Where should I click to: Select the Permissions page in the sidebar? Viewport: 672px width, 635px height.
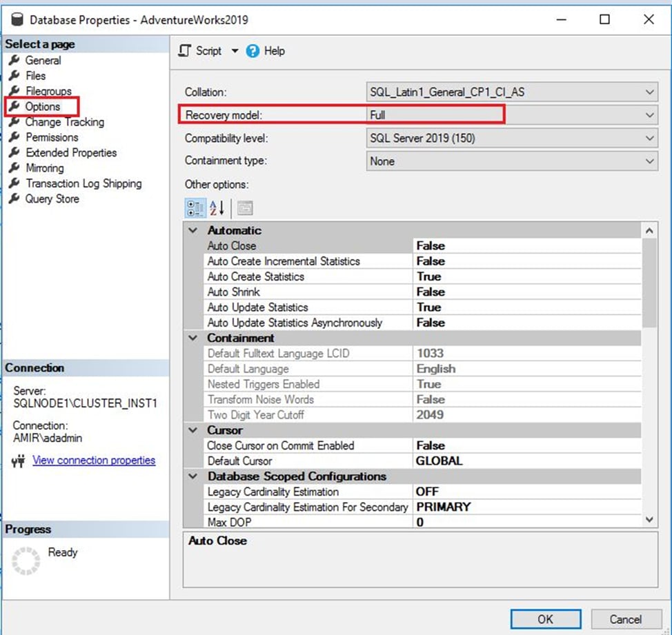click(52, 137)
